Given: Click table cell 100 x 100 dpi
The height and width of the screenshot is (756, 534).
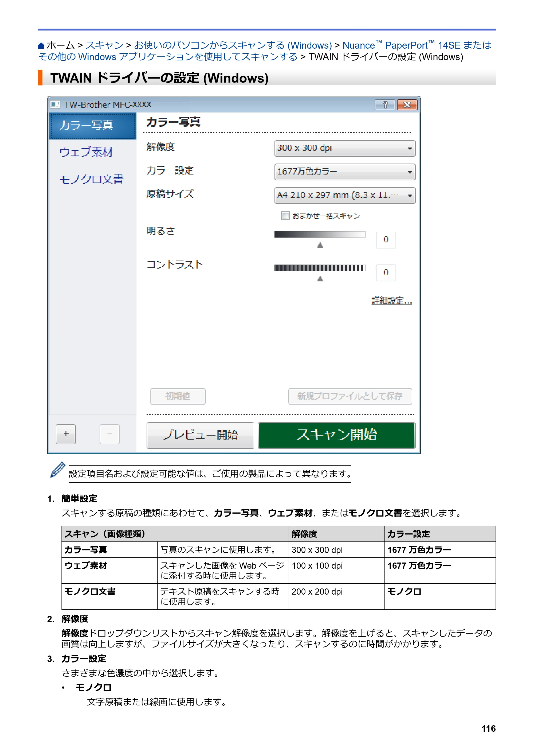Looking at the screenshot, I should pyautogui.click(x=337, y=570).
